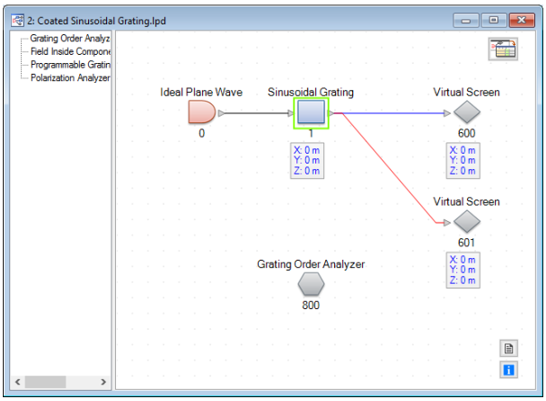Click the Sinusoidal Grating component box

tap(311, 113)
